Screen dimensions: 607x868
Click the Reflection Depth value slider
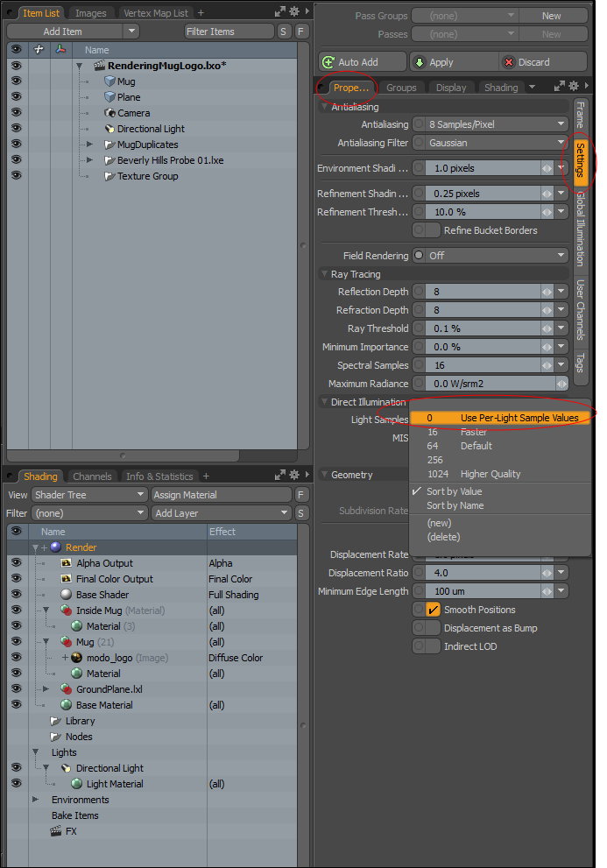[x=483, y=292]
